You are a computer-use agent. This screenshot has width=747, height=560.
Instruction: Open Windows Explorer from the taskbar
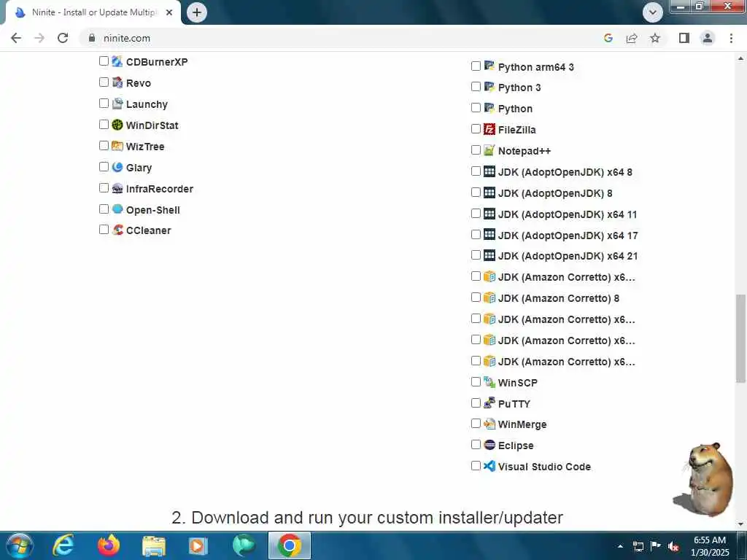coord(153,545)
